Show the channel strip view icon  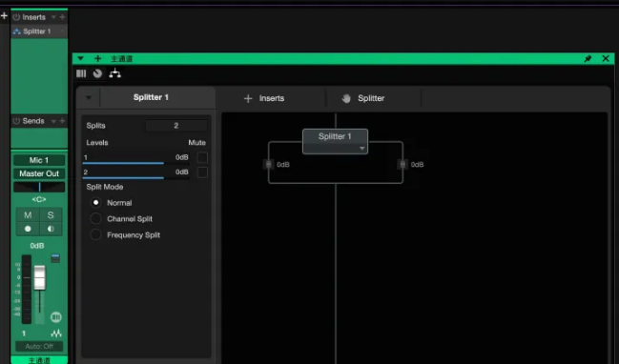81,73
